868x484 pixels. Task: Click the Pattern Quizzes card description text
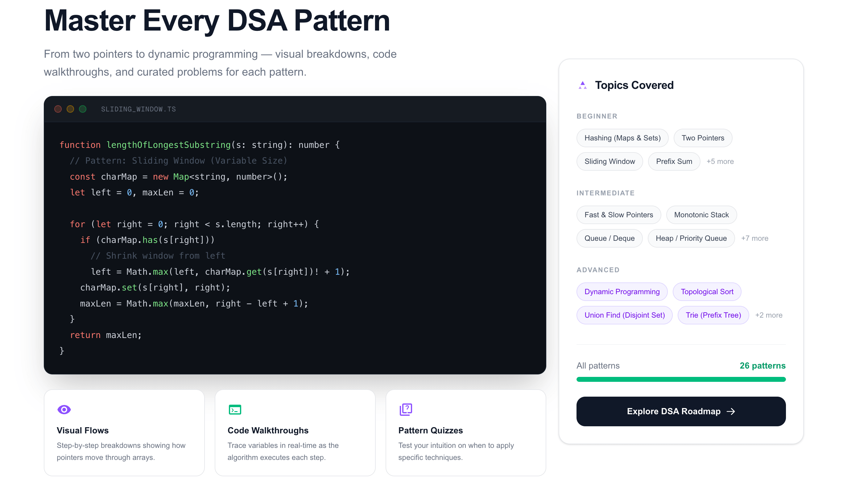pyautogui.click(x=456, y=451)
